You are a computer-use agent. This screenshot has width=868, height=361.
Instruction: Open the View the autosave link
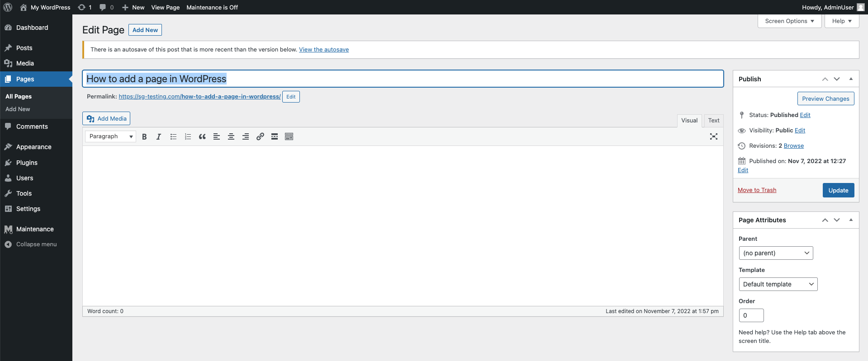tap(324, 50)
